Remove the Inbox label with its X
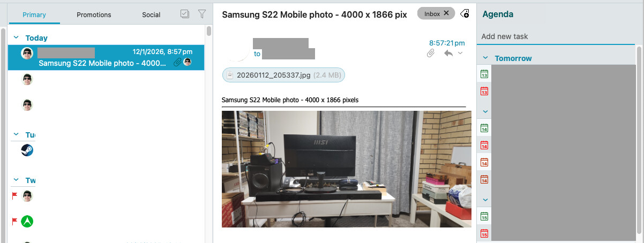This screenshot has height=243, width=644. [x=446, y=13]
